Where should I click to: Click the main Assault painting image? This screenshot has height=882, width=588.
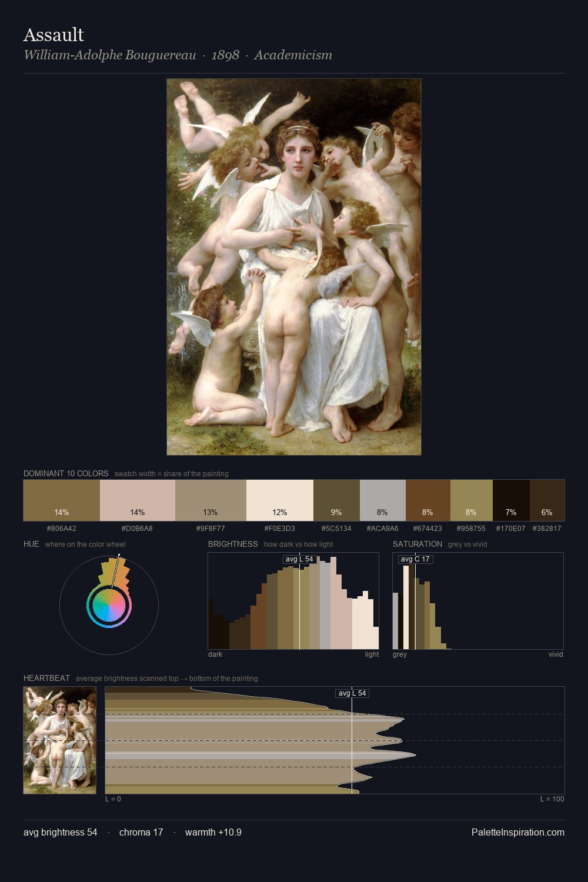click(294, 267)
